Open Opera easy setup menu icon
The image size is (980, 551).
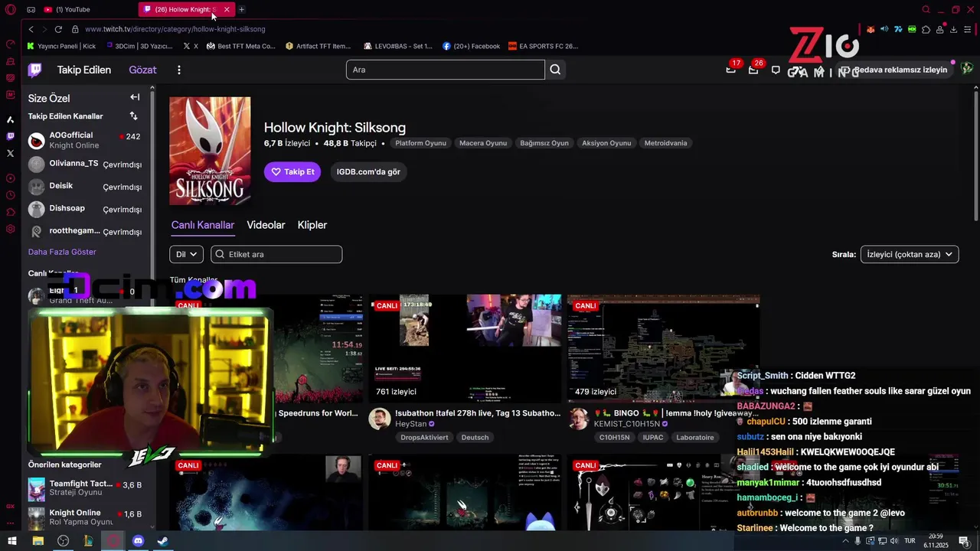point(968,29)
